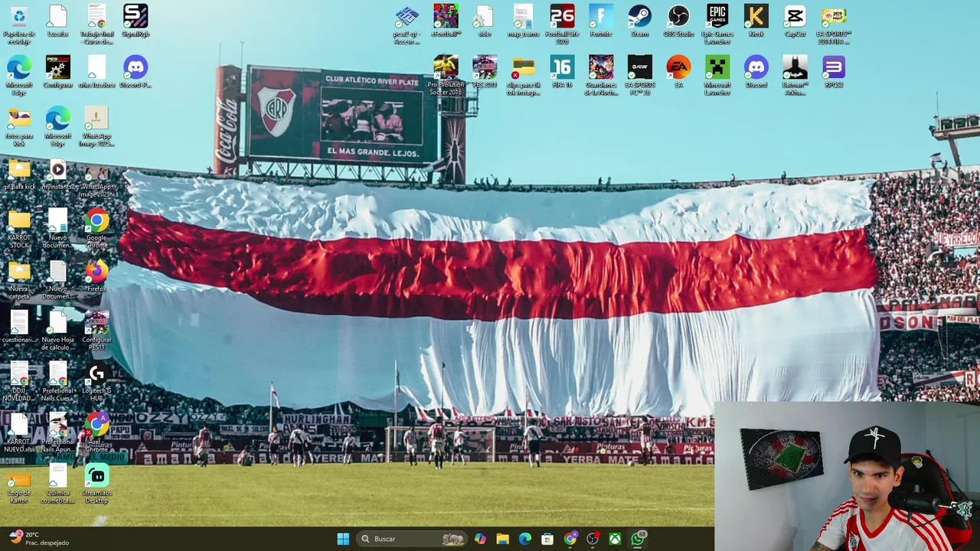The image size is (980, 551).
Task: Open the RPCS3 emulator shortcut
Action: click(834, 71)
